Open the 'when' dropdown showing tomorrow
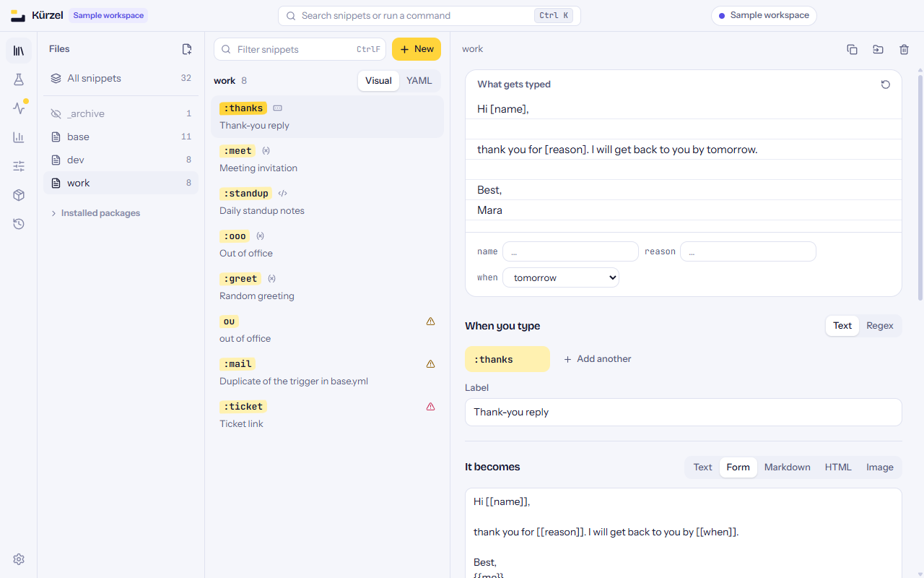This screenshot has height=578, width=924. pos(561,277)
